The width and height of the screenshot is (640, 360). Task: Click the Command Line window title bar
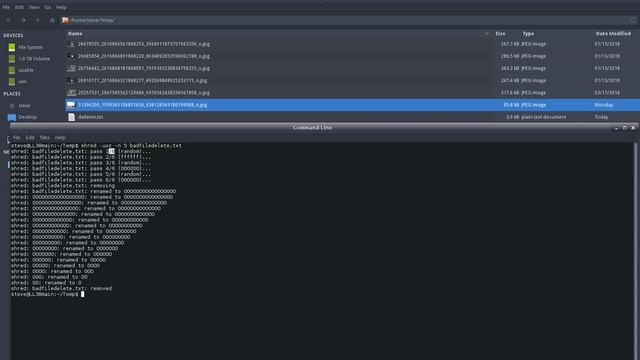[312, 128]
